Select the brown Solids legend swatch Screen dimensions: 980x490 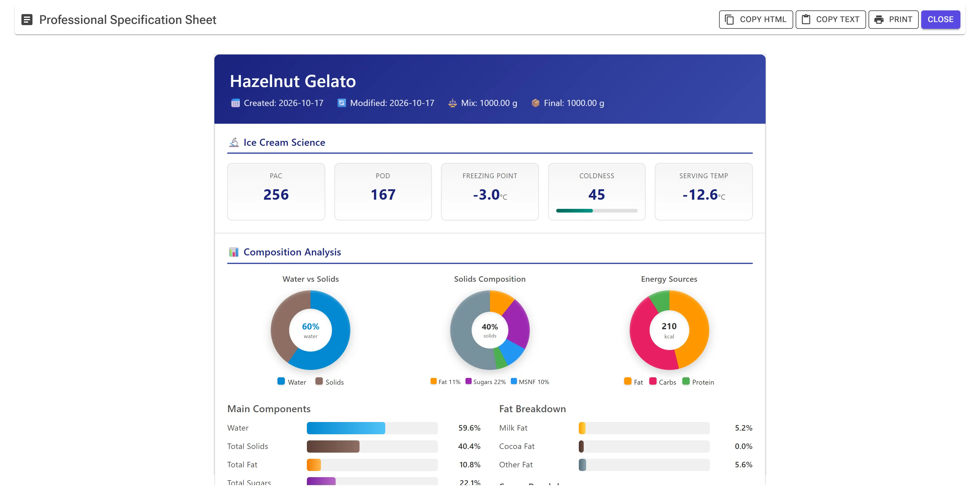point(319,381)
